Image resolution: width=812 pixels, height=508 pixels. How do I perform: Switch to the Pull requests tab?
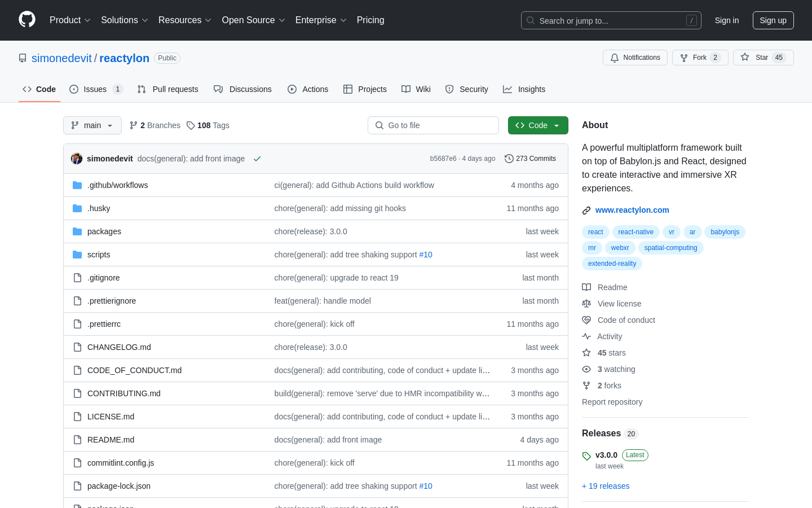pos(168,89)
